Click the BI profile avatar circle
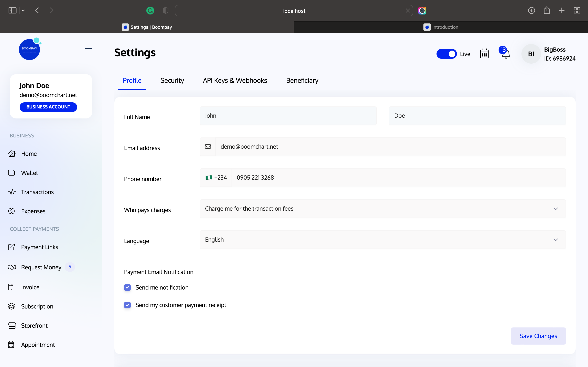The image size is (588, 367). pos(531,54)
